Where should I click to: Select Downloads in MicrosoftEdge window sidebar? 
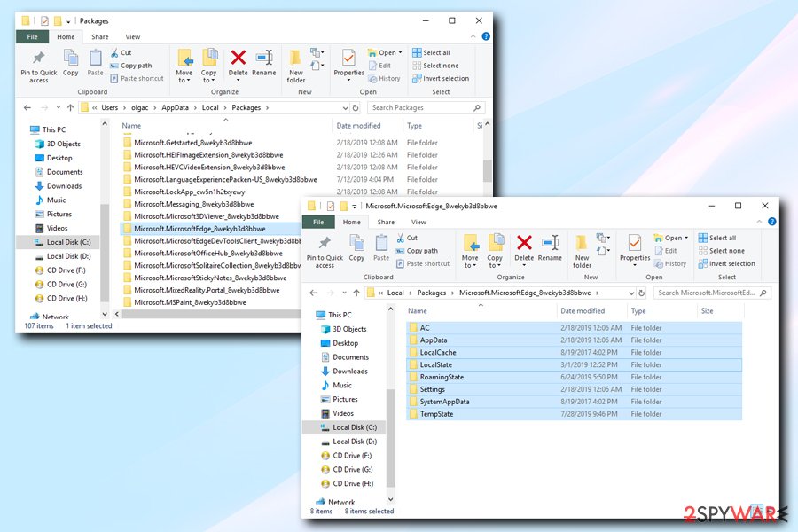click(350, 372)
